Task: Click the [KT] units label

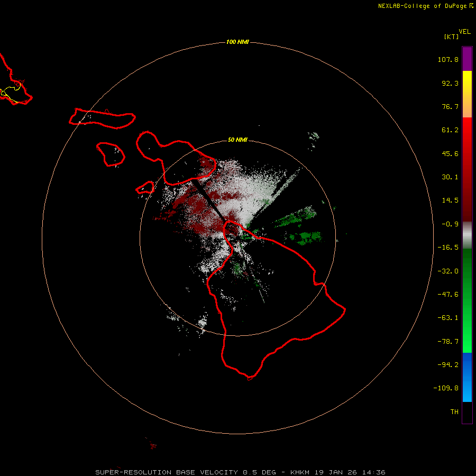Action: [x=452, y=36]
